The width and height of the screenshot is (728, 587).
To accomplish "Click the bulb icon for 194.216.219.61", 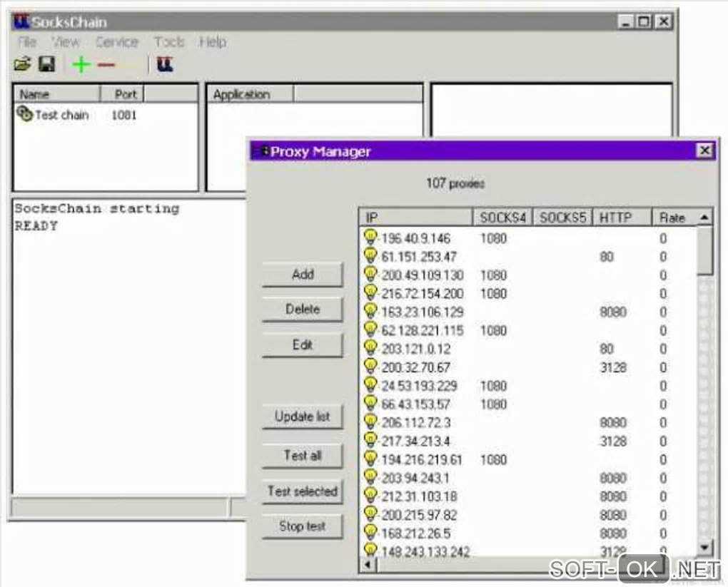I will (x=370, y=459).
